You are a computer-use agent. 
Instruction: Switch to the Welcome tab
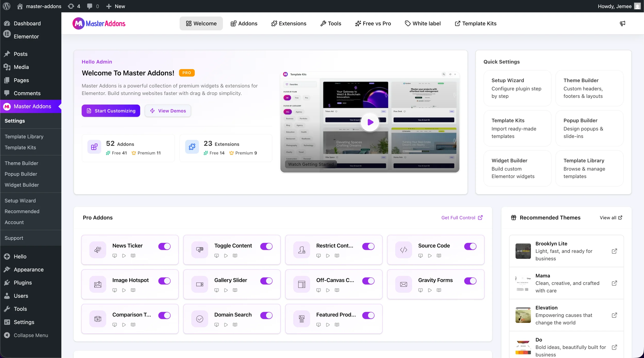pyautogui.click(x=201, y=23)
